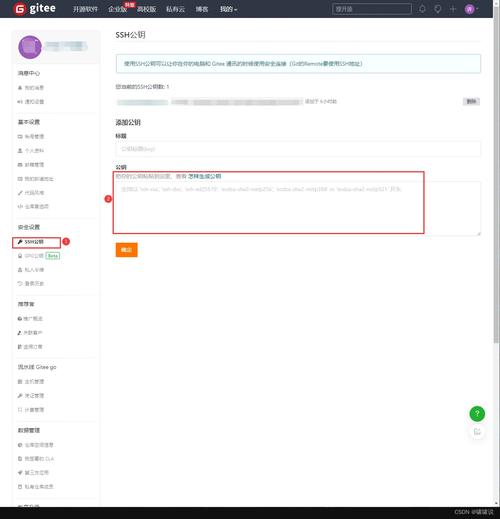Click the orange 确定 submit button
Screen dimensions: 500x519
pyautogui.click(x=126, y=250)
